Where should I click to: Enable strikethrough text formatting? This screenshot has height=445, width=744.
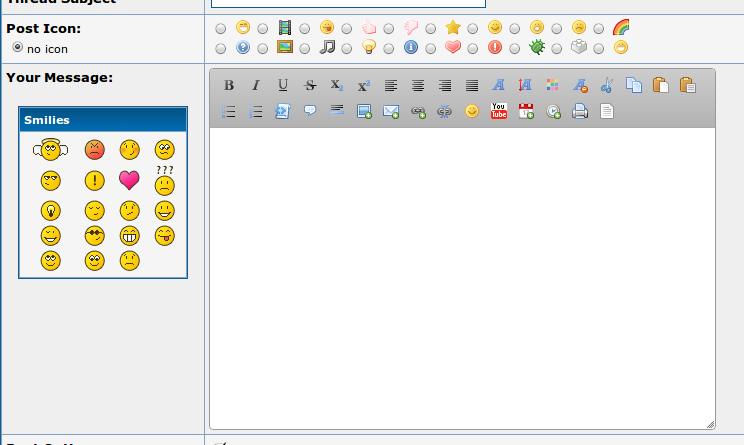click(310, 86)
